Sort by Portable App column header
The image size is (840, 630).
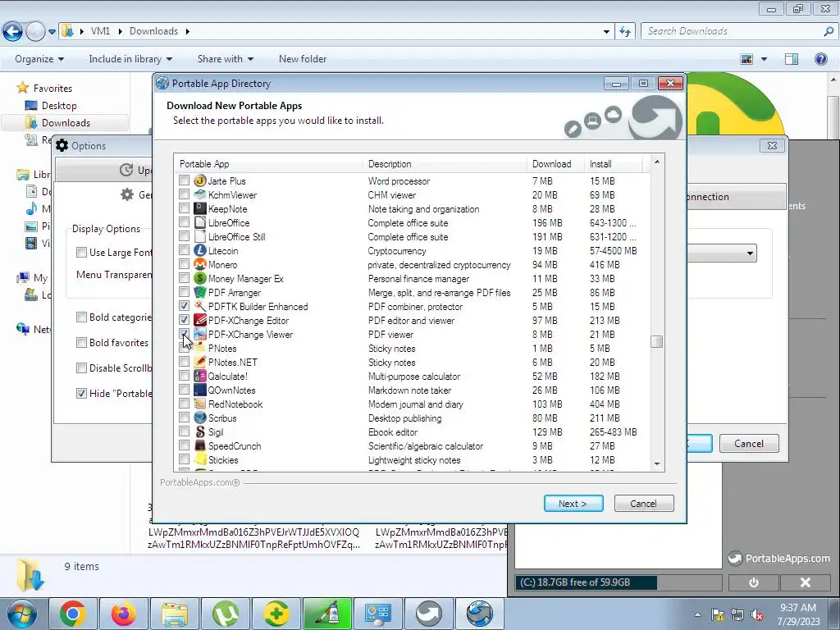point(268,164)
